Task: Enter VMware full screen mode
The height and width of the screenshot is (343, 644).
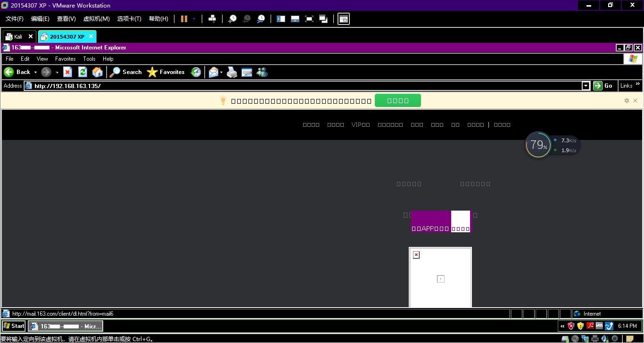Action: coord(309,19)
